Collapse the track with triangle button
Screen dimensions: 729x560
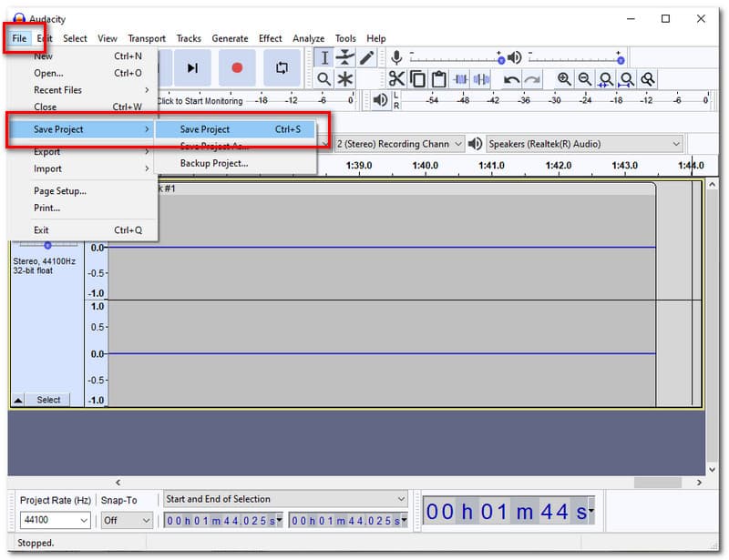point(18,400)
